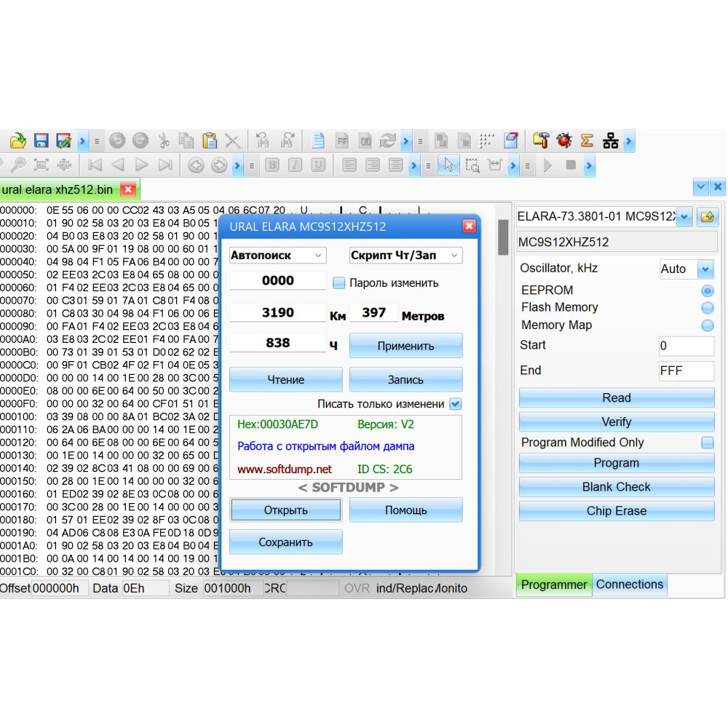Select the Underline U formatting icon
The width and height of the screenshot is (728, 728).
point(318,165)
